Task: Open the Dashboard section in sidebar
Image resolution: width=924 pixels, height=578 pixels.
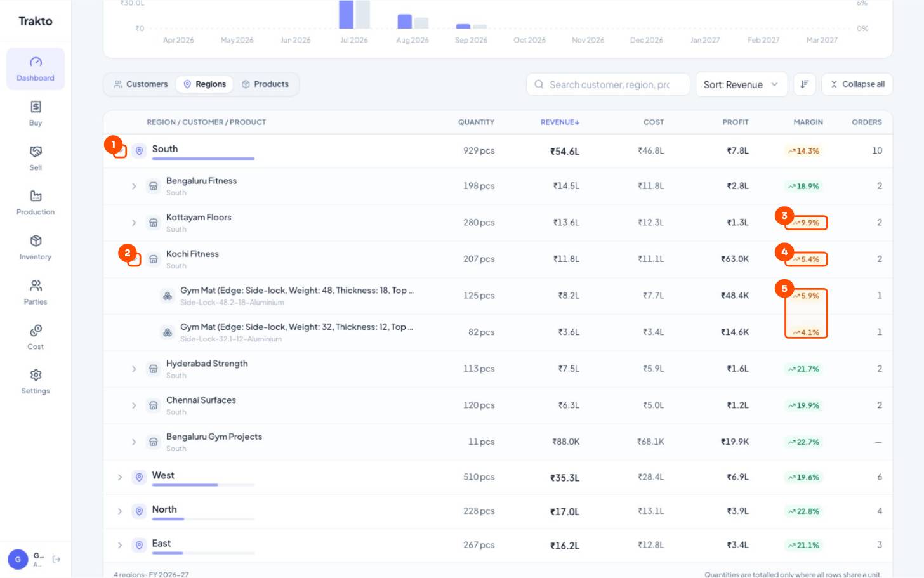Action: point(36,69)
